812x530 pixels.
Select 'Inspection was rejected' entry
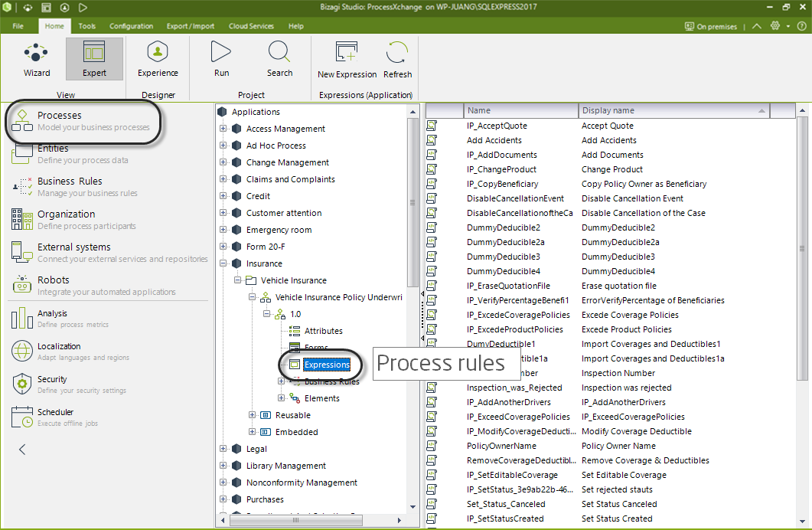[627, 388]
